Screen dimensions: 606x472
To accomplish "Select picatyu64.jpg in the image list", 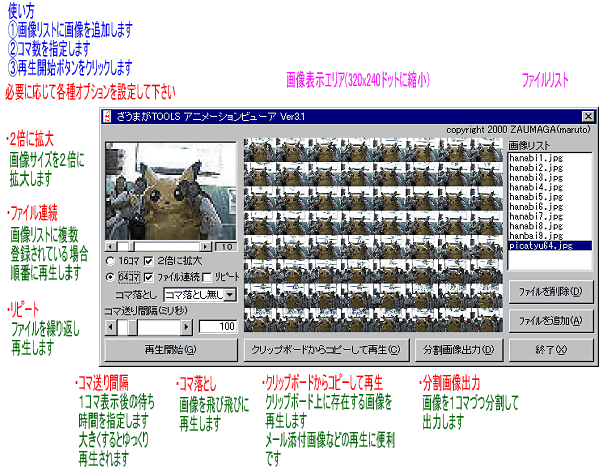I will tap(550, 245).
